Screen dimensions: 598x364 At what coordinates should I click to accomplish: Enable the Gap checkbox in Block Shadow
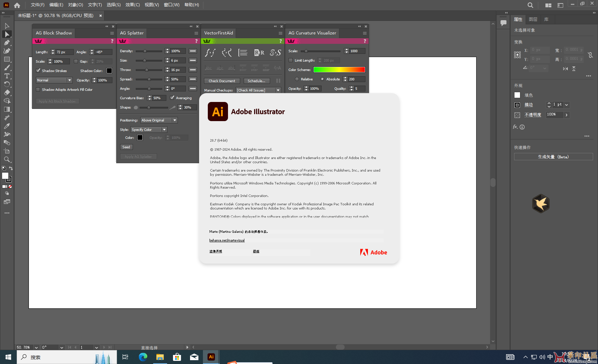pos(76,61)
